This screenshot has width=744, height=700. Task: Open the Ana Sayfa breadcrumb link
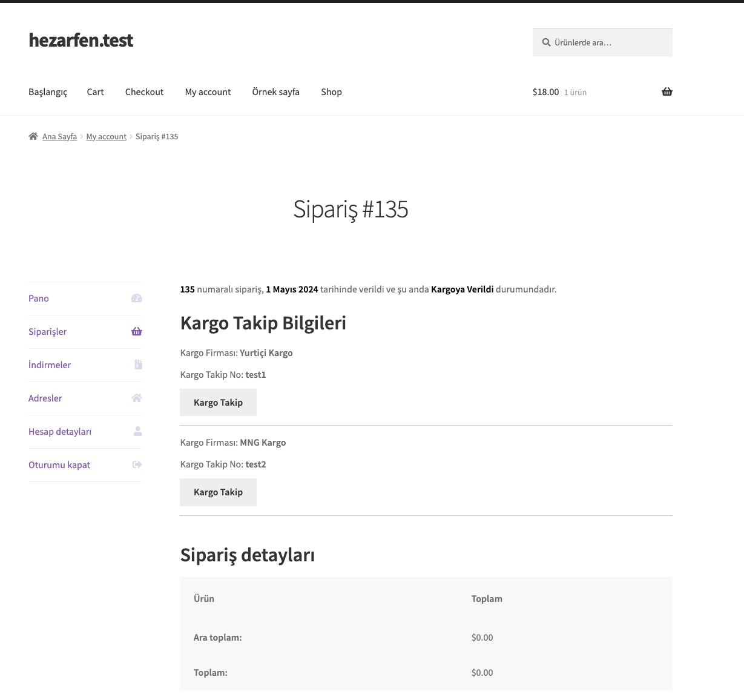[x=59, y=137]
